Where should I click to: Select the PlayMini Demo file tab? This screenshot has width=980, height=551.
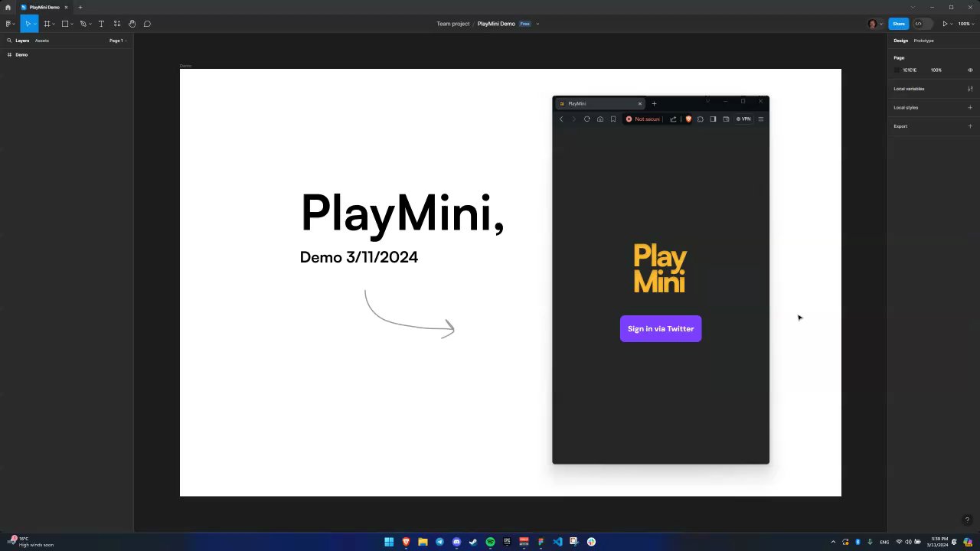point(44,7)
